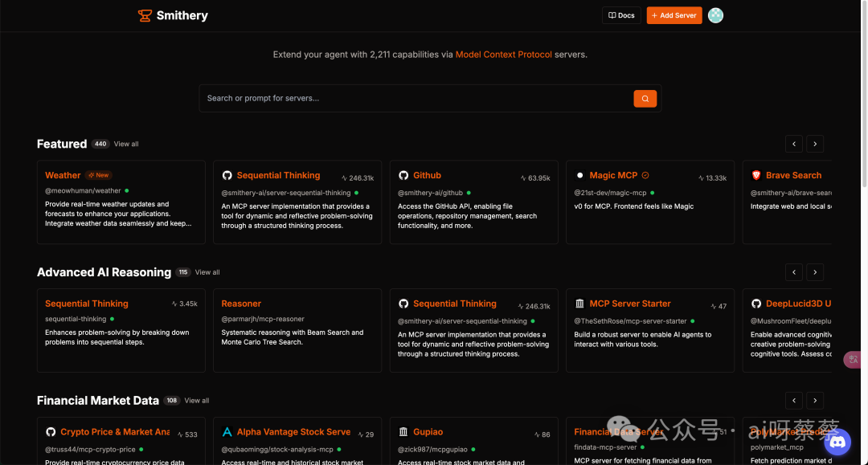868x465 pixels.
Task: Open the Docs page
Action: click(621, 15)
